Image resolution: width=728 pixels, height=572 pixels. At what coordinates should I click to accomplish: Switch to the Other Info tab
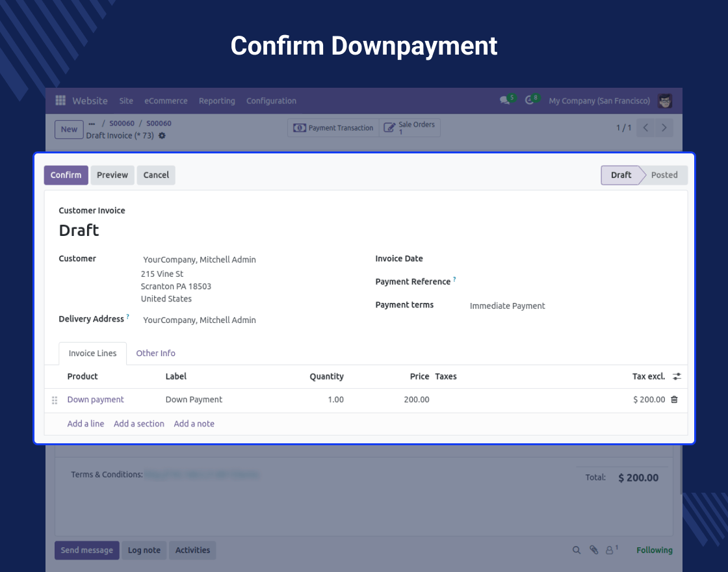coord(155,354)
